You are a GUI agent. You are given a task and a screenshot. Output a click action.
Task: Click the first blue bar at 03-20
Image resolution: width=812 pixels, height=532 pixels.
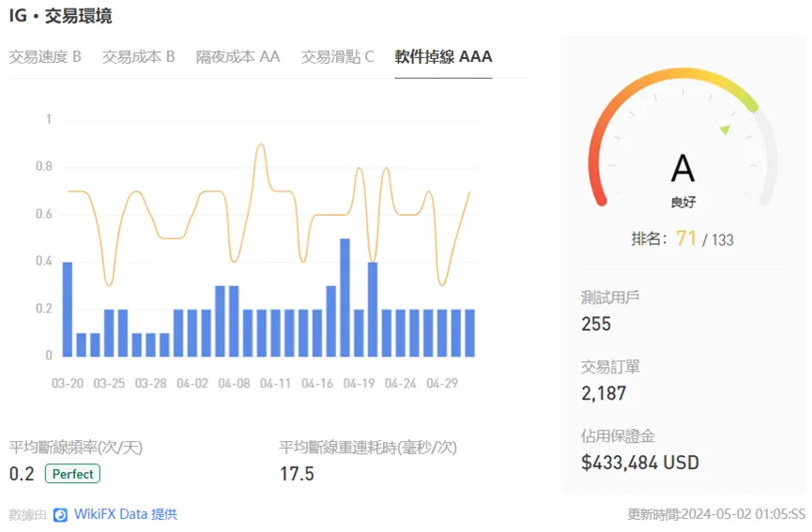click(68, 310)
